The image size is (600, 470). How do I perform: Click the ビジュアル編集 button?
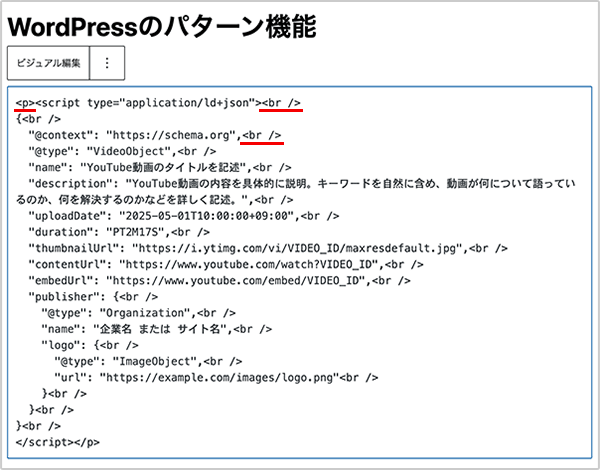(48, 63)
